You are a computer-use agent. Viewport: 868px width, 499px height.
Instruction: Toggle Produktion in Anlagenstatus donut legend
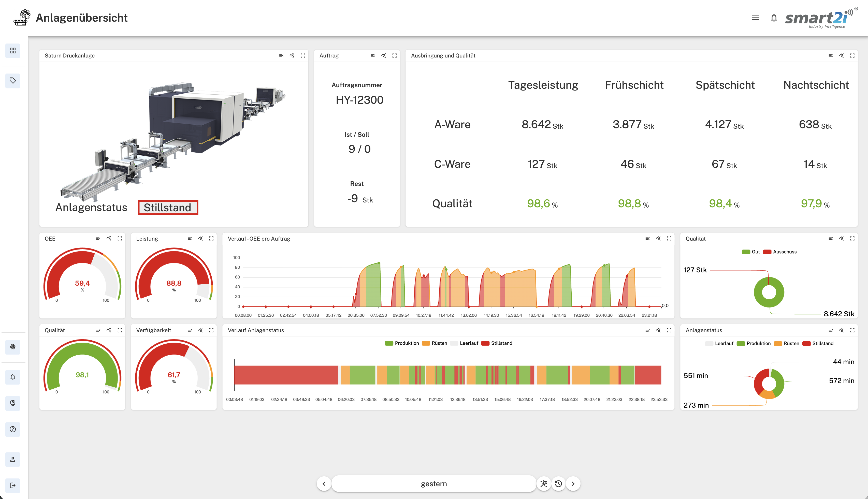pyautogui.click(x=754, y=343)
